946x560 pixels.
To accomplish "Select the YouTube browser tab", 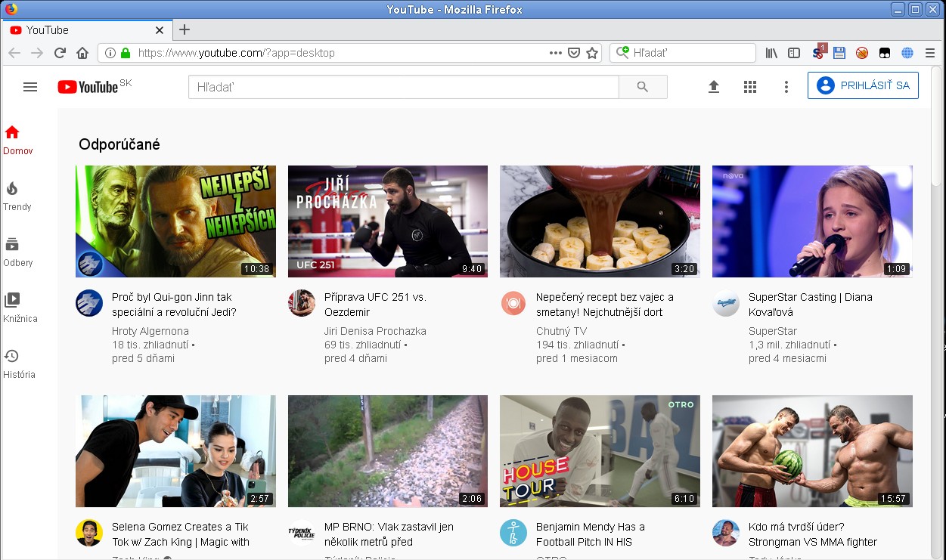I will tap(87, 30).
